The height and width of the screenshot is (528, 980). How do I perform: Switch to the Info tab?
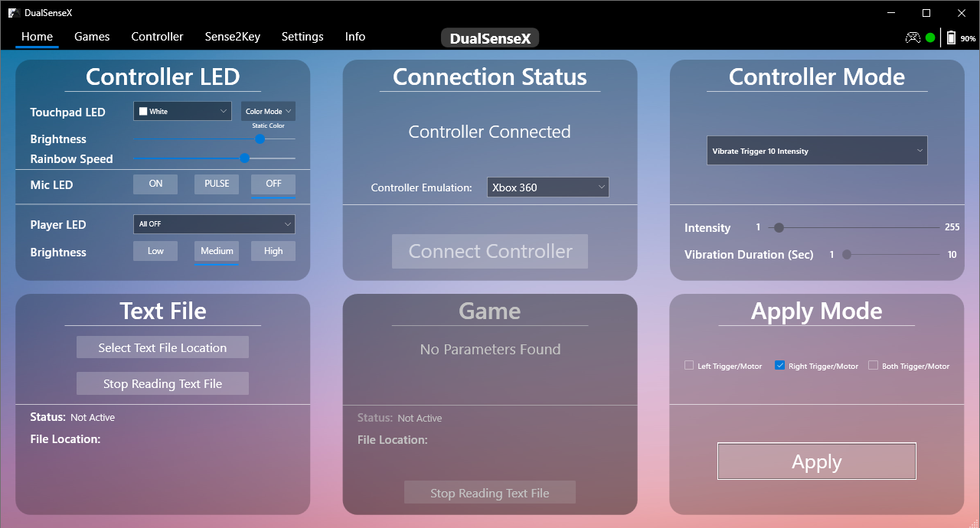pos(355,37)
